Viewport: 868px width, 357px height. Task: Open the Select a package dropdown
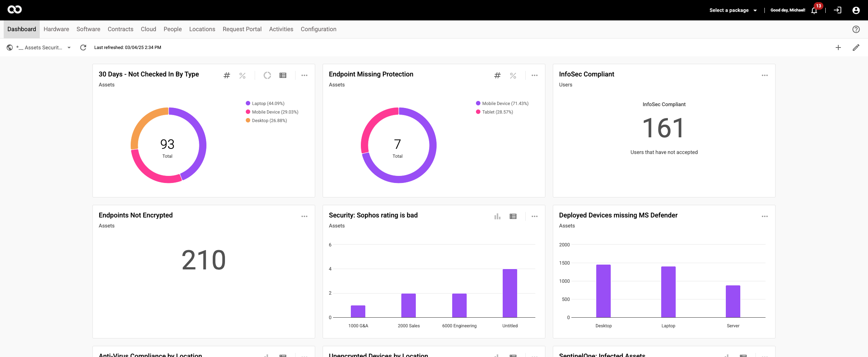pos(733,10)
